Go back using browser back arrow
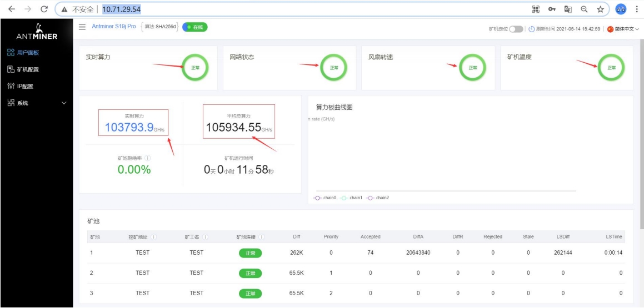The height and width of the screenshot is (308, 644). coord(12,9)
